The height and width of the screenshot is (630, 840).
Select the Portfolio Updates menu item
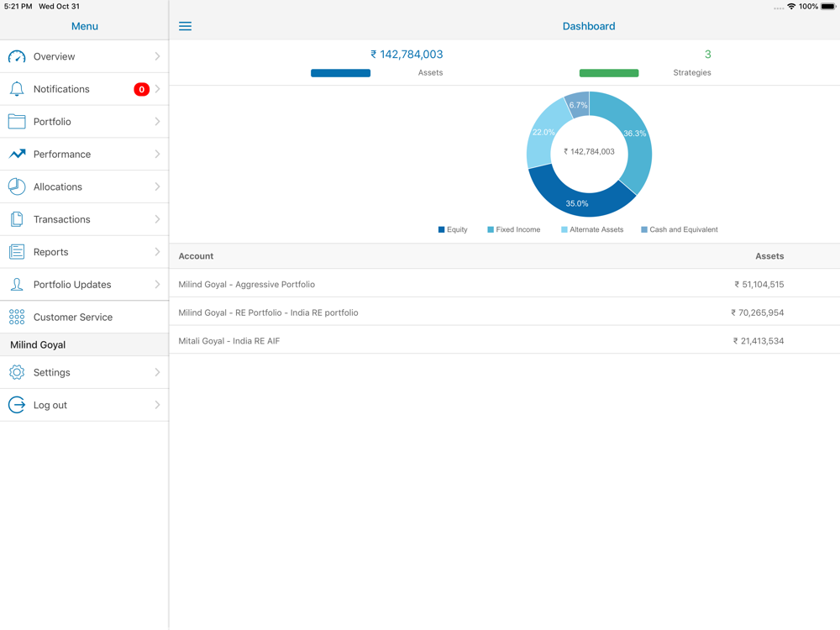pos(84,285)
